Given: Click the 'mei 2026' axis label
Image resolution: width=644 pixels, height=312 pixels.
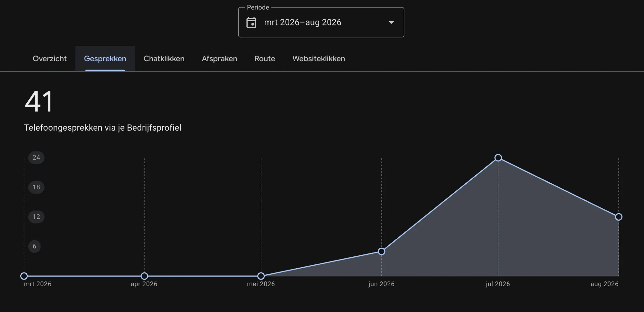Looking at the screenshot, I should [x=261, y=284].
